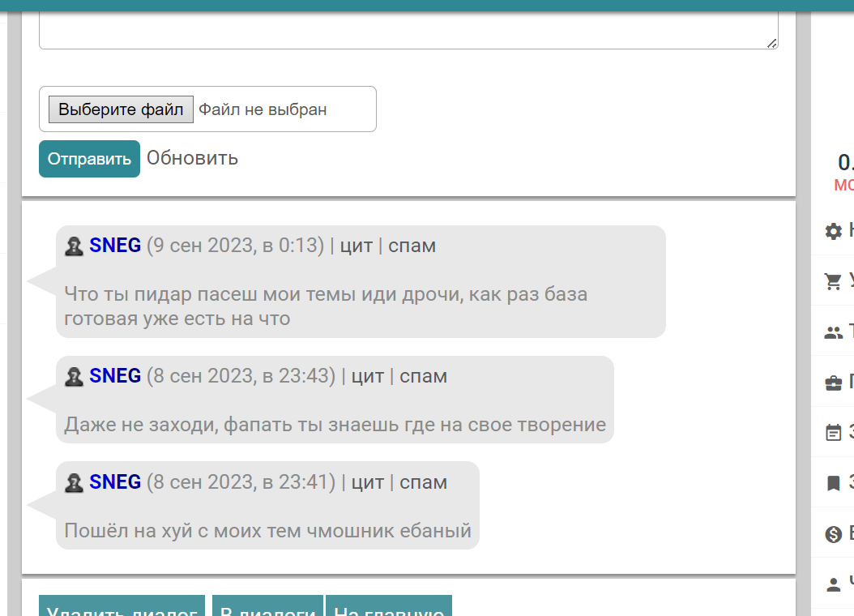Open the bookmark icon in sidebar
Viewport: 854px width, 616px height.
tap(833, 484)
